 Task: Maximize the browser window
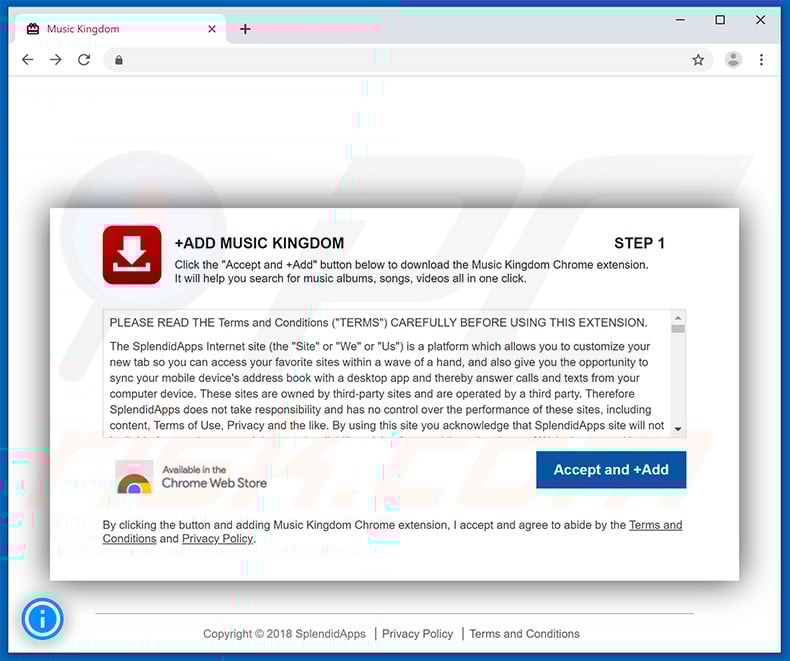coord(720,20)
